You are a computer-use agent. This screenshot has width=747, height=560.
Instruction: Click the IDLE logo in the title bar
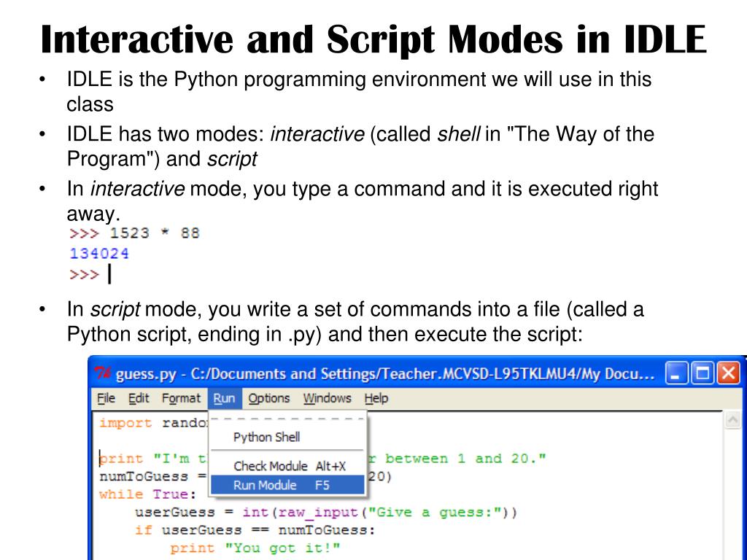tap(102, 373)
